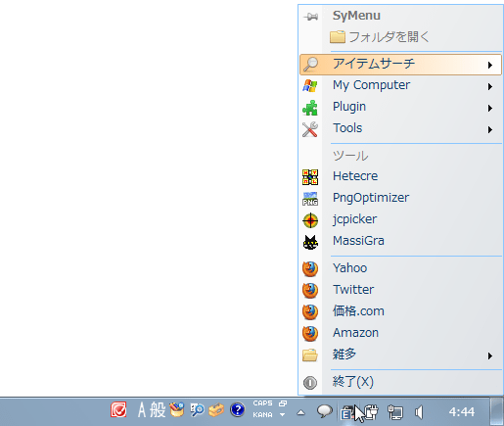Screen dimensions: 504x426
Task: Open the Yahoo bookmark entry
Action: tap(400, 268)
